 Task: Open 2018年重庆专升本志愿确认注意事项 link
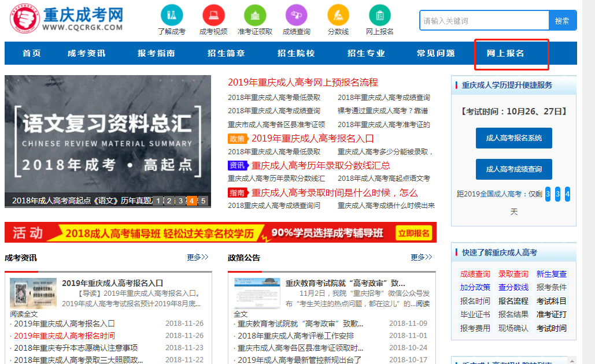click(76, 348)
